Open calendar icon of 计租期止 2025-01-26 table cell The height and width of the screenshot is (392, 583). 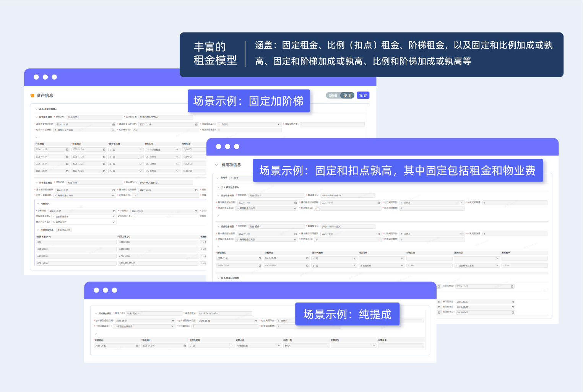[x=104, y=150]
